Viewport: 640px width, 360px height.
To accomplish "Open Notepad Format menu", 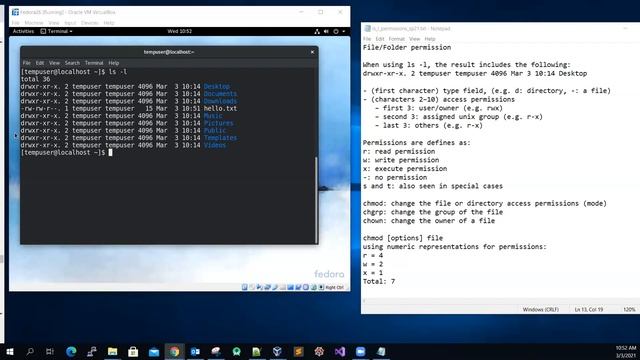I will click(396, 39).
